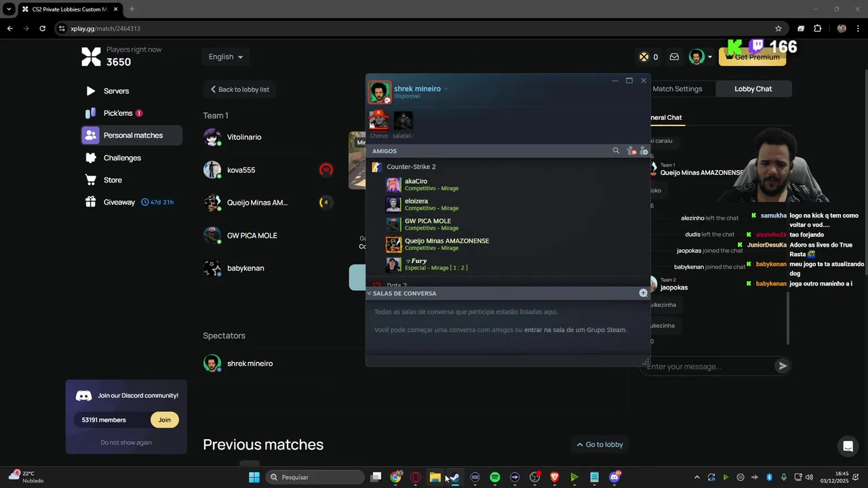Click the yellow level 4 badge
This screenshot has width=868, height=488.
click(x=325, y=202)
